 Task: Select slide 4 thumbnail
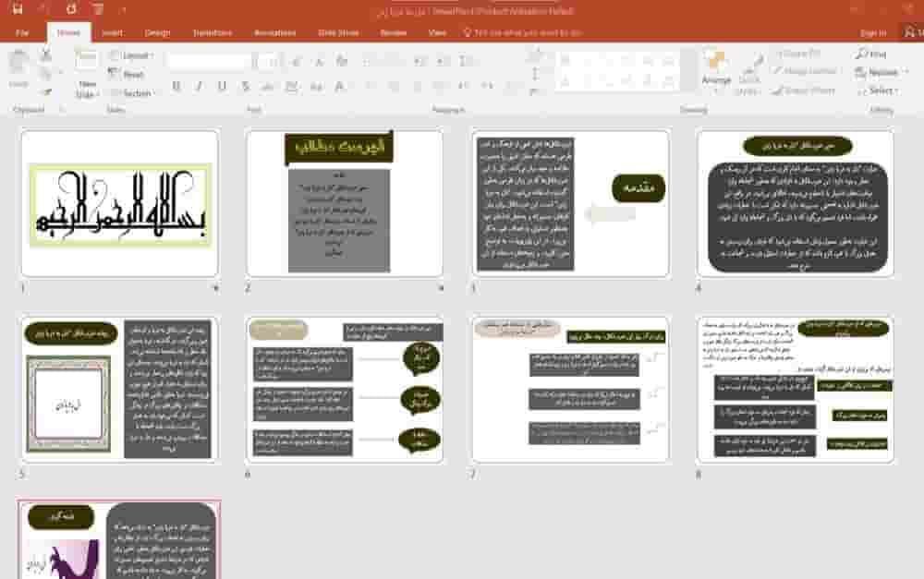(x=795, y=203)
